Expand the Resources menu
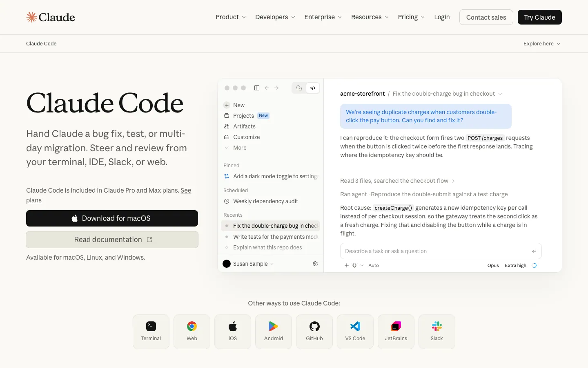The height and width of the screenshot is (368, 588). point(370,17)
